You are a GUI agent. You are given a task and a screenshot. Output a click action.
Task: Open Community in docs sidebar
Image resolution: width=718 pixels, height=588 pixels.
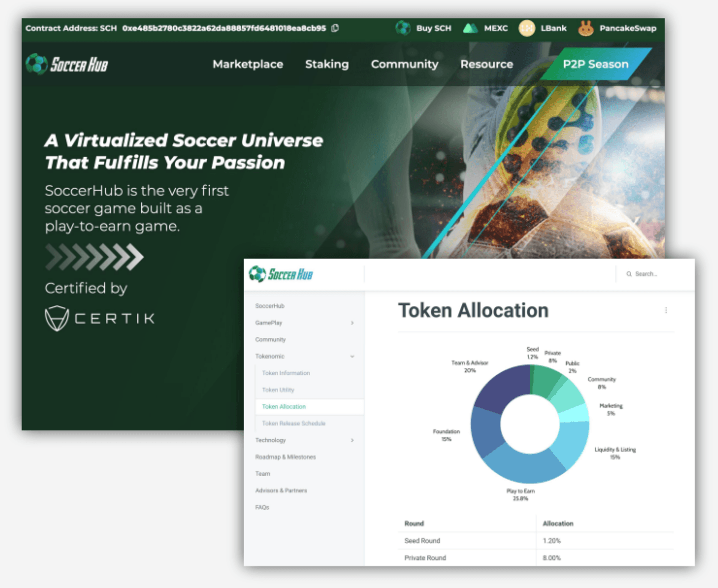pos(270,339)
